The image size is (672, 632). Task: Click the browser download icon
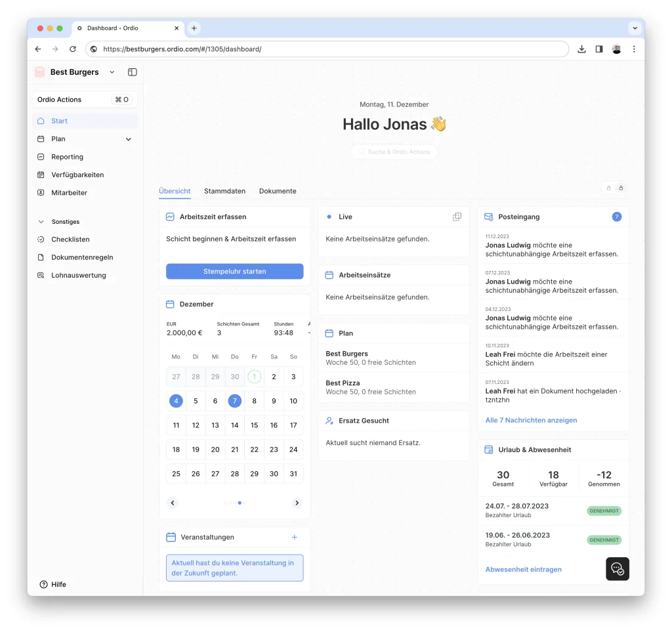pyautogui.click(x=581, y=49)
